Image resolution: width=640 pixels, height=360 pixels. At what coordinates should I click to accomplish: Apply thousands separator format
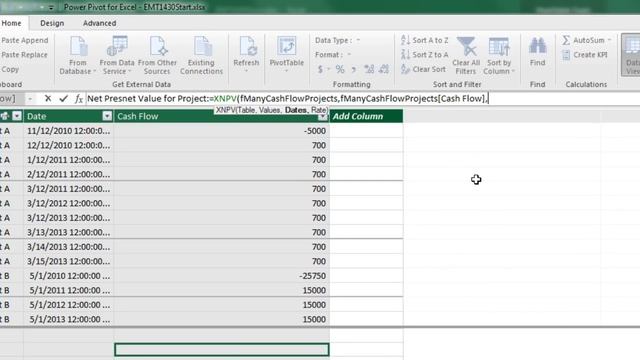(x=353, y=69)
